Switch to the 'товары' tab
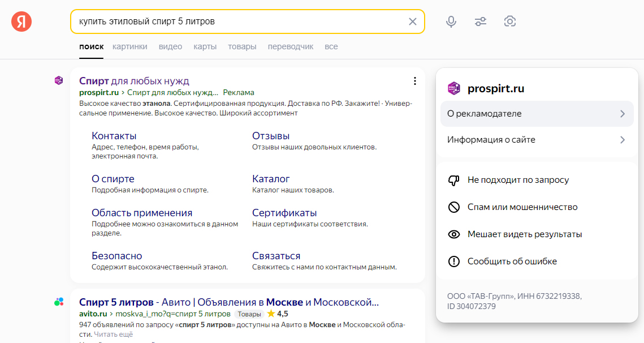Viewport: 644px width, 343px height. click(x=243, y=47)
